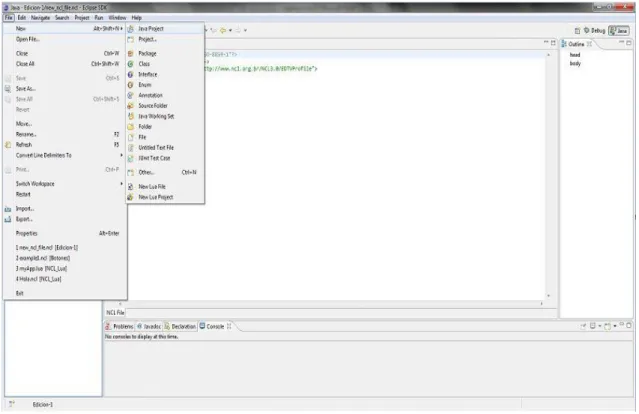Click the Class icon

(x=131, y=64)
